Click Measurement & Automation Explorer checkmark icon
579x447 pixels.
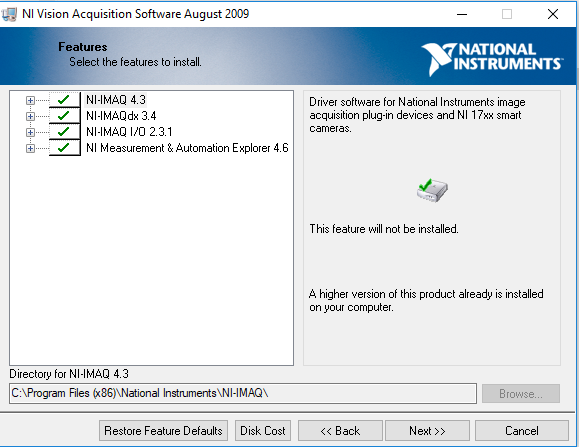[65, 148]
